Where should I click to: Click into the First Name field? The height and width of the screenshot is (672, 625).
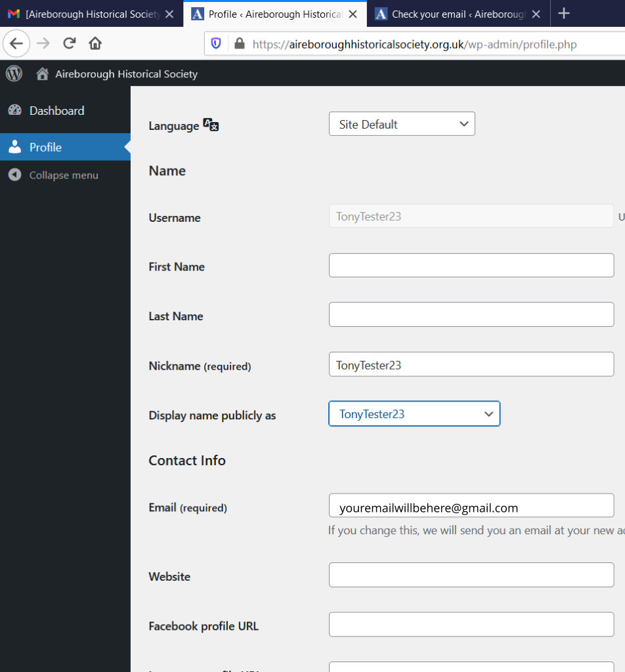pyautogui.click(x=471, y=266)
